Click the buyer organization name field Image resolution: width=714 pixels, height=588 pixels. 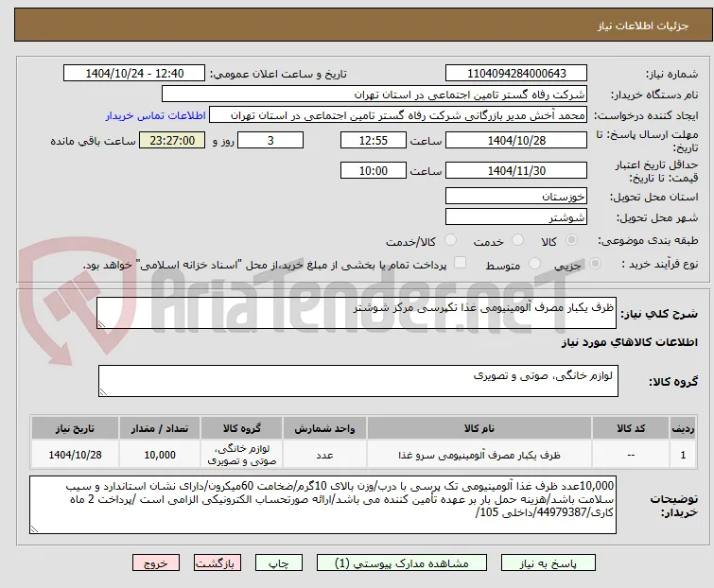pos(374,95)
